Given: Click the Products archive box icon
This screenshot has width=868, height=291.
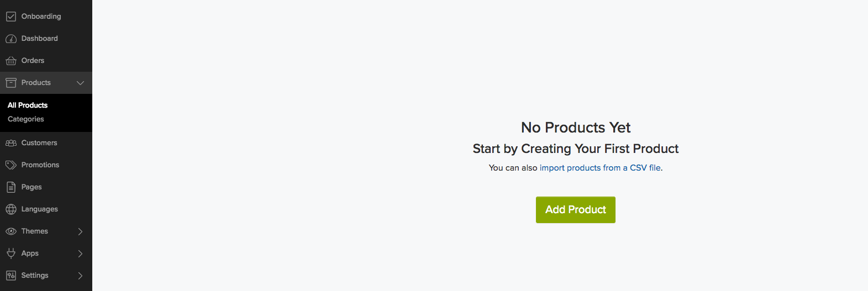Looking at the screenshot, I should click(x=11, y=83).
